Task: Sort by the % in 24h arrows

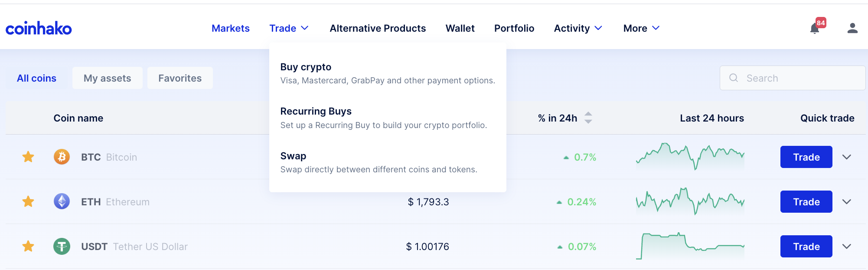Action: point(588,118)
